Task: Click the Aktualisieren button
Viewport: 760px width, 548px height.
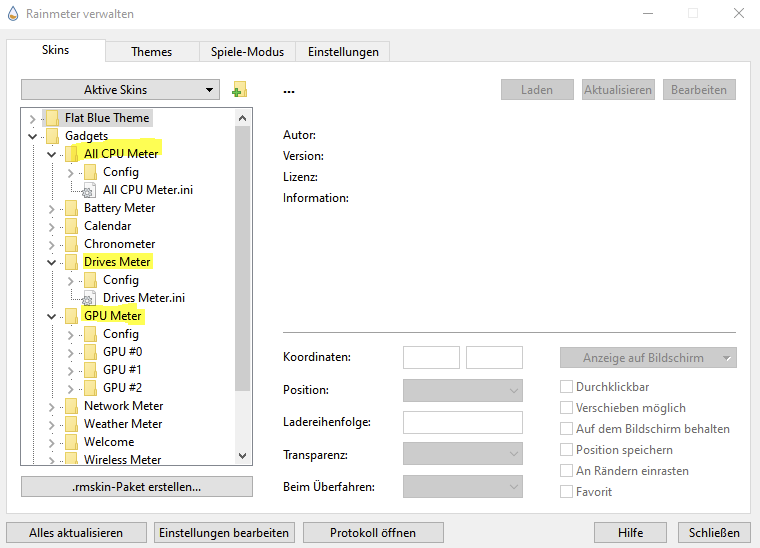Action: pos(618,90)
